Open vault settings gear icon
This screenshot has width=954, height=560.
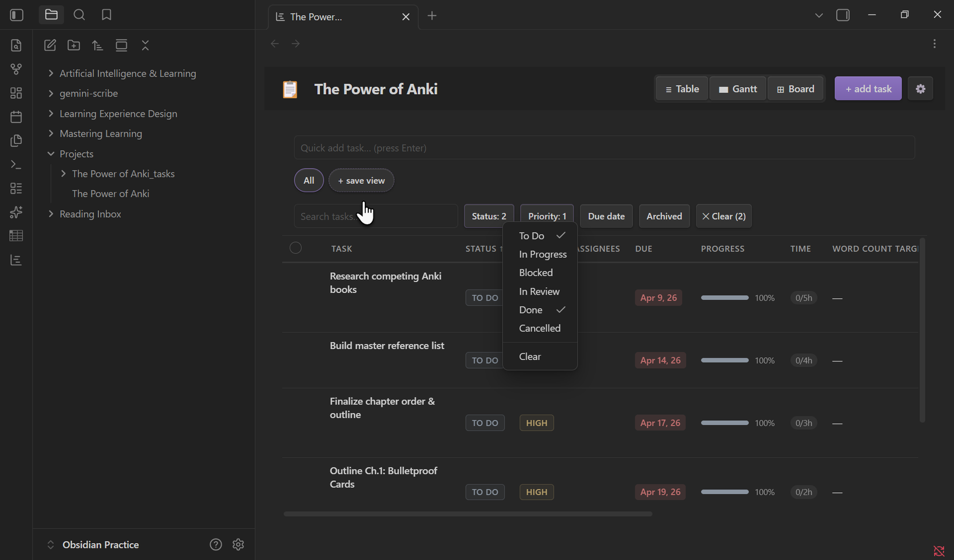(238, 544)
